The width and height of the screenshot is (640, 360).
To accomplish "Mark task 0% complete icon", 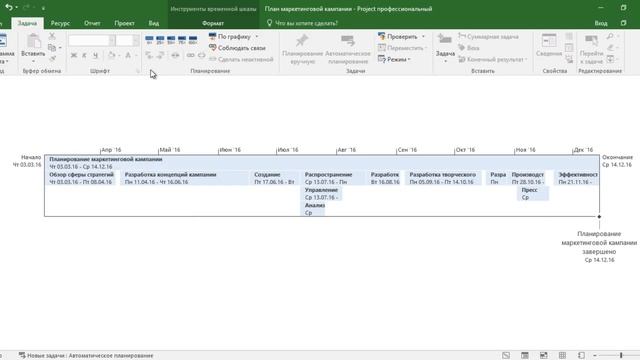I will 149,40.
